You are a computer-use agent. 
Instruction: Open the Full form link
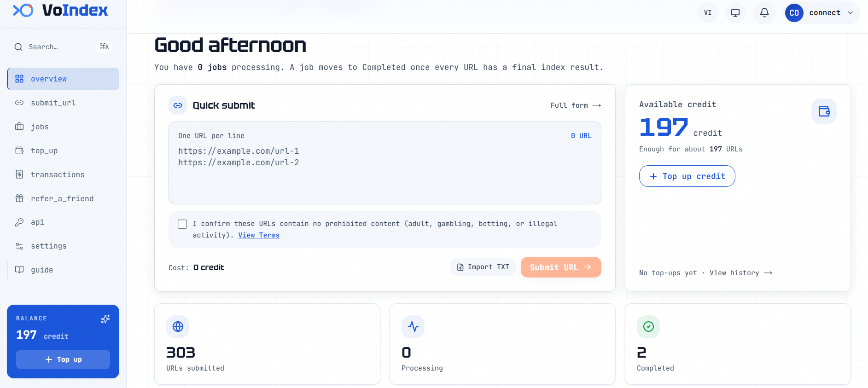point(576,105)
